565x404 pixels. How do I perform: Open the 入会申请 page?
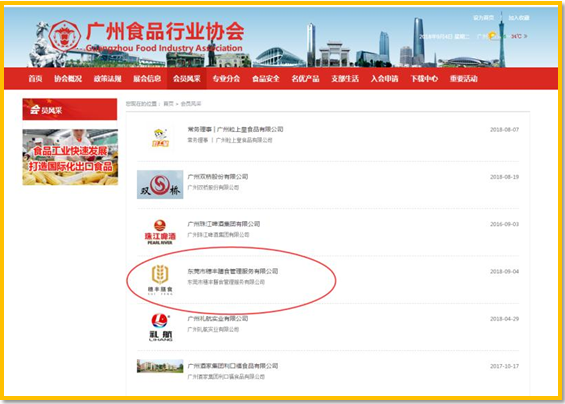(385, 79)
